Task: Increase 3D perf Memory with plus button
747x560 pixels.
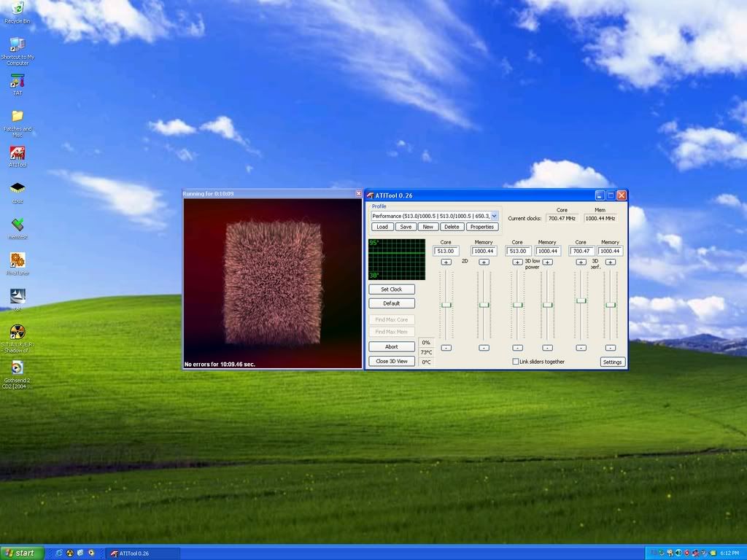Action: click(611, 262)
